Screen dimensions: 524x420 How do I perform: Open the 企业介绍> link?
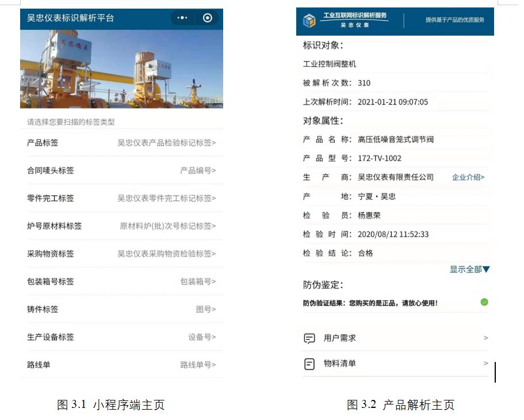pyautogui.click(x=468, y=178)
